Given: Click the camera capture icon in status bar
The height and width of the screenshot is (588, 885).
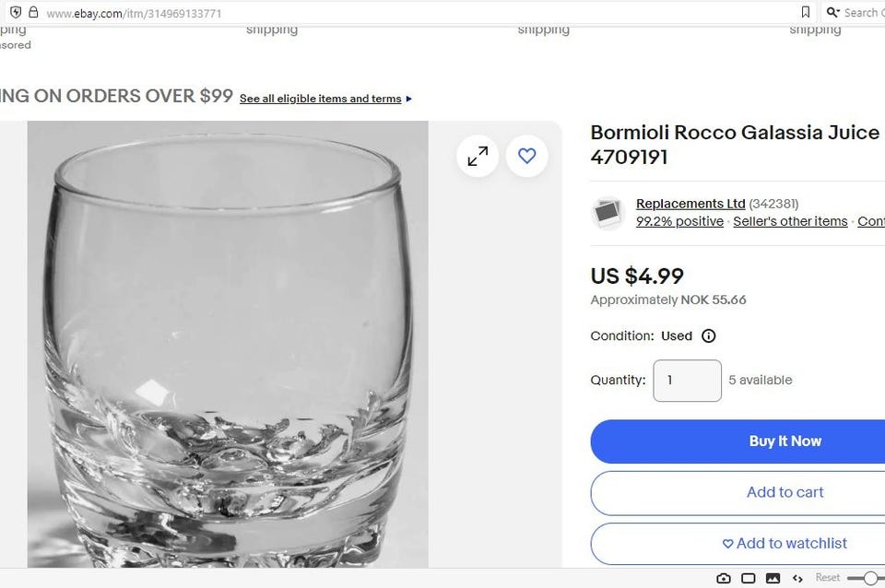Looking at the screenshot, I should click(724, 578).
